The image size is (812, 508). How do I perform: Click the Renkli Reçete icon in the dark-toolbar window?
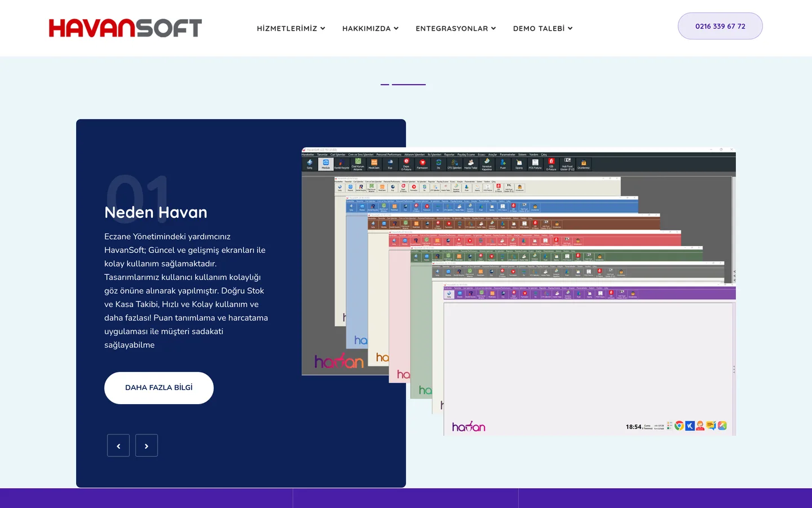point(342,164)
